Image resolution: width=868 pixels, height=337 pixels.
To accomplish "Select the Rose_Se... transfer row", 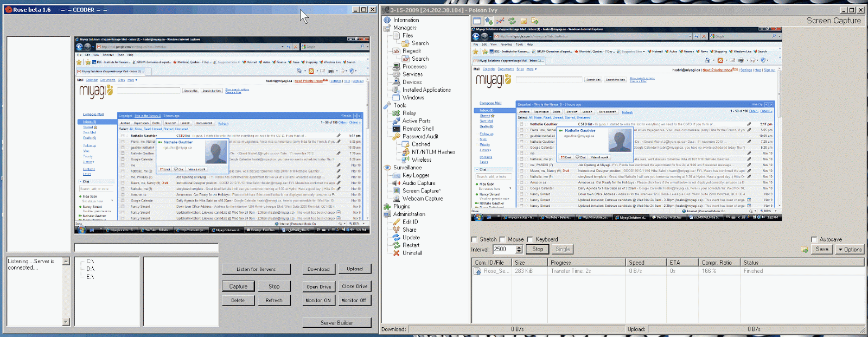I will pos(667,271).
